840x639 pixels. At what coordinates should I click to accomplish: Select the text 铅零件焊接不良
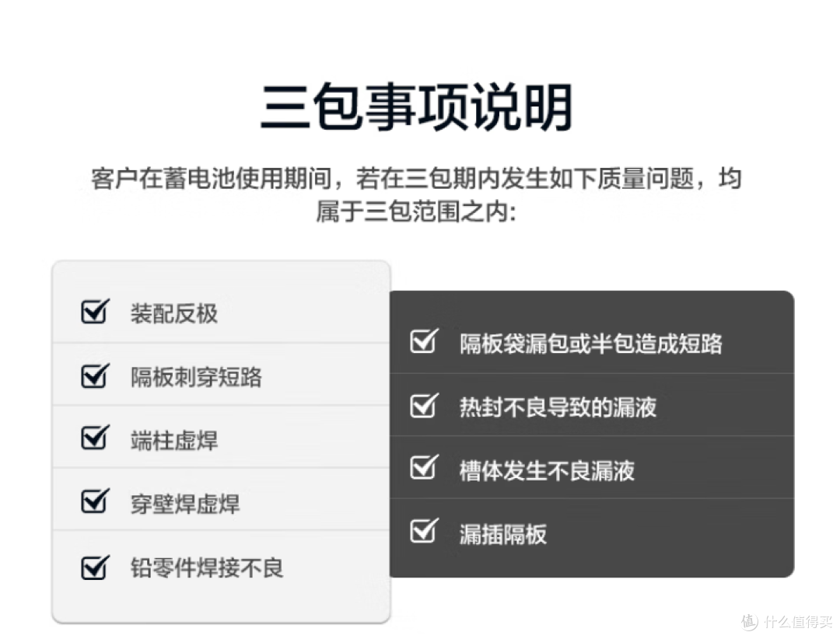[207, 567]
